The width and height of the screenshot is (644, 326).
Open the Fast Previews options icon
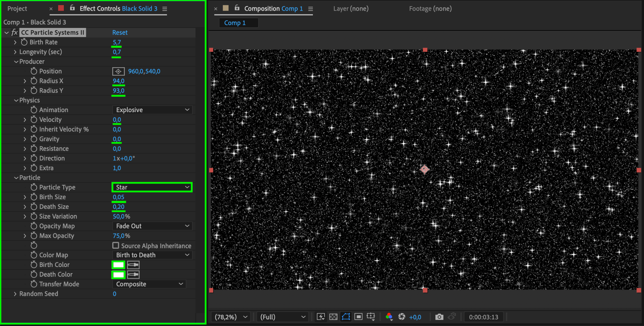(x=320, y=317)
